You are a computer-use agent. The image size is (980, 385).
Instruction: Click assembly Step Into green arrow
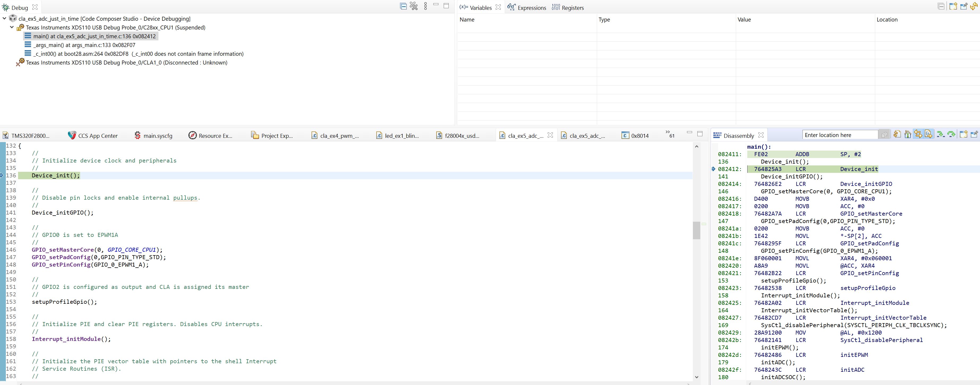(x=940, y=134)
